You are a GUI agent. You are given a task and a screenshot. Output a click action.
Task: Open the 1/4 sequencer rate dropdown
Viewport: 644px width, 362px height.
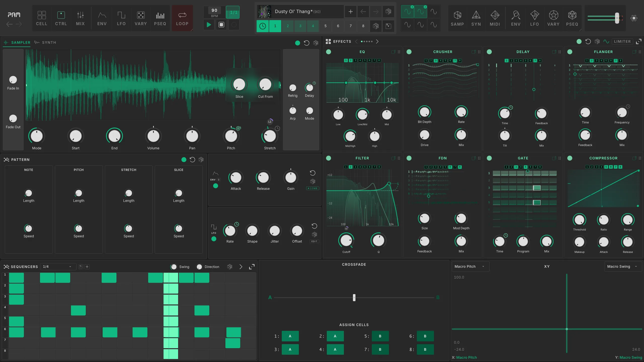tap(58, 266)
